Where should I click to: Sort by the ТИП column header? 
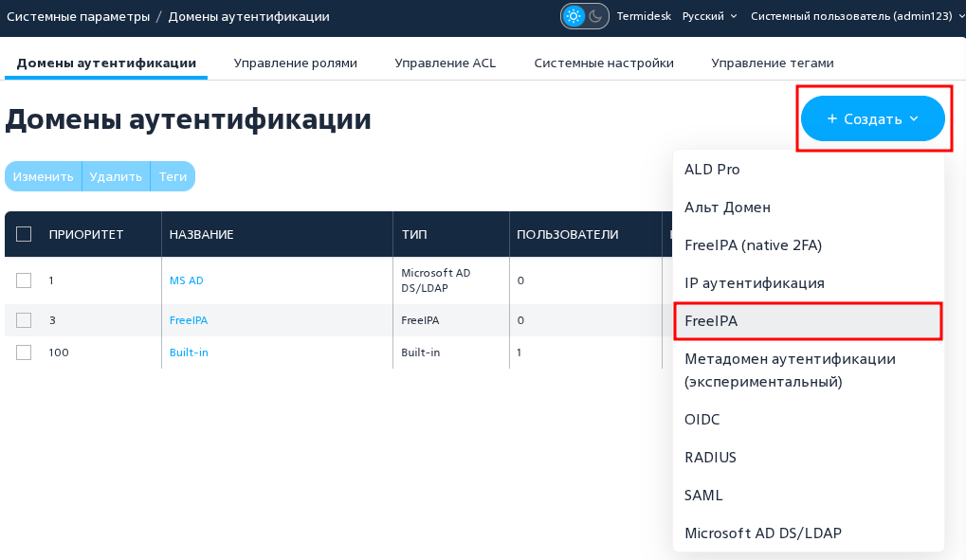[x=414, y=234]
